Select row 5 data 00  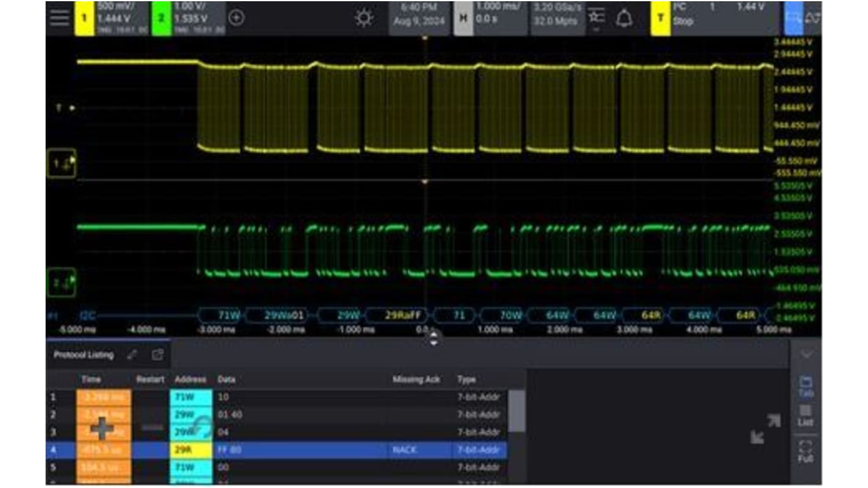[x=223, y=468]
